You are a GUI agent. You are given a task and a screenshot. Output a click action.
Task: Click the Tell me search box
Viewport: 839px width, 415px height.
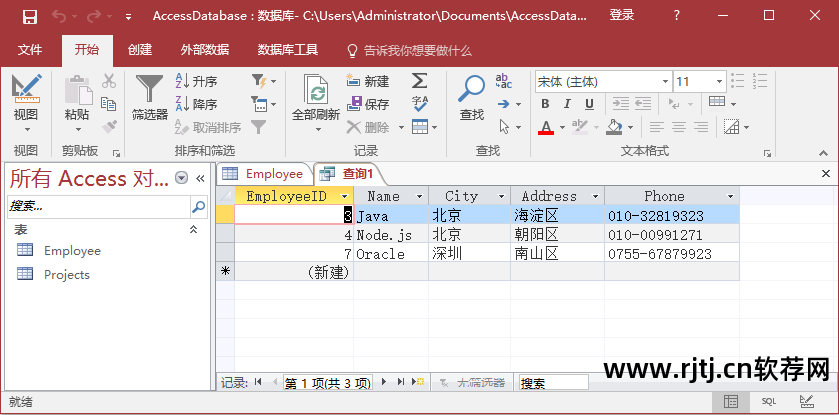point(410,51)
